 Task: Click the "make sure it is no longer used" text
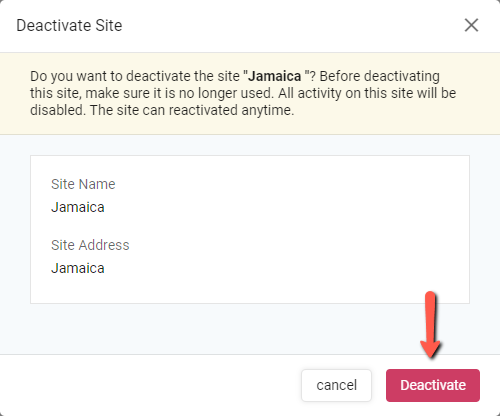180,93
